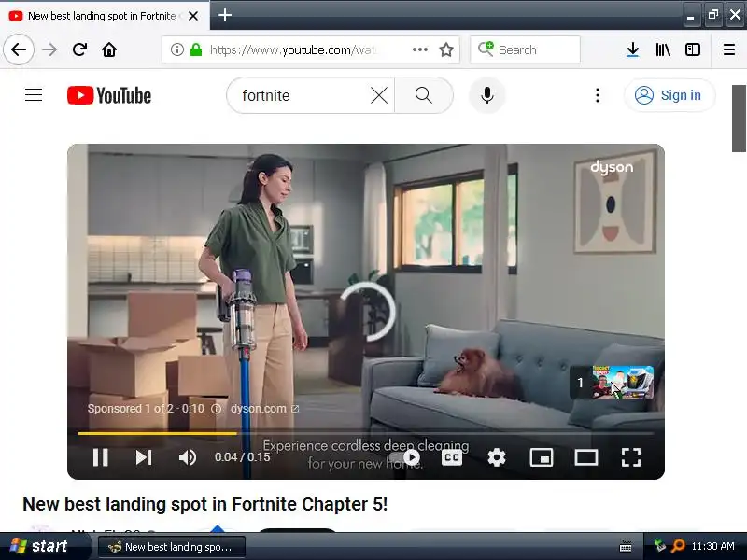Open a new browser tab

(225, 15)
